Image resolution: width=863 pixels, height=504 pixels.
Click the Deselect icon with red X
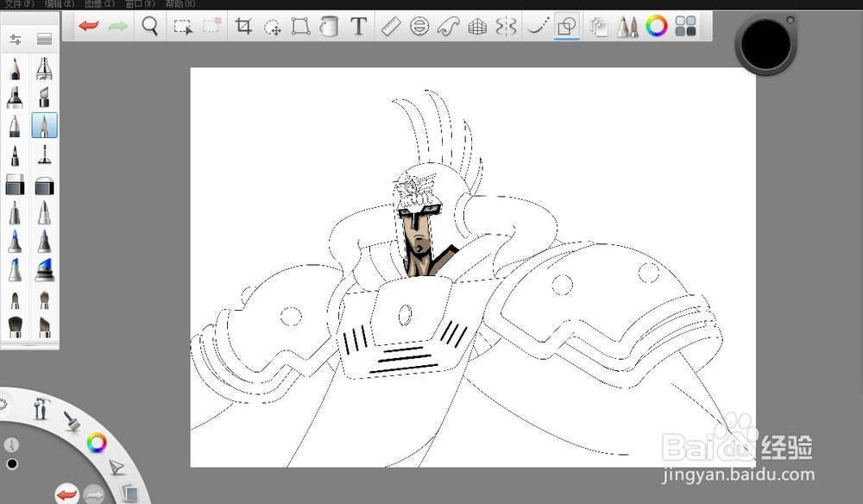[x=212, y=26]
